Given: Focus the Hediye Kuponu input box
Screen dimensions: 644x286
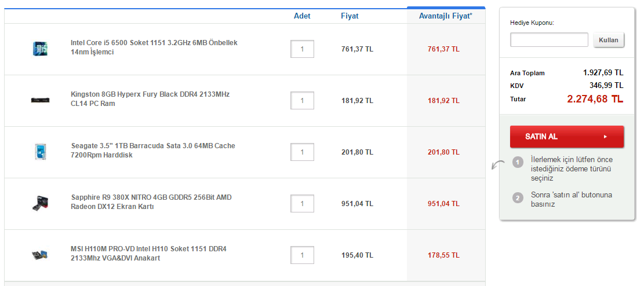Looking at the screenshot, I should [549, 40].
